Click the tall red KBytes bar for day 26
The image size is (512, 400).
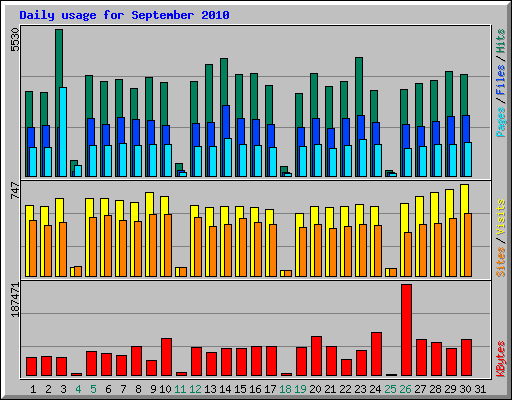(406, 330)
